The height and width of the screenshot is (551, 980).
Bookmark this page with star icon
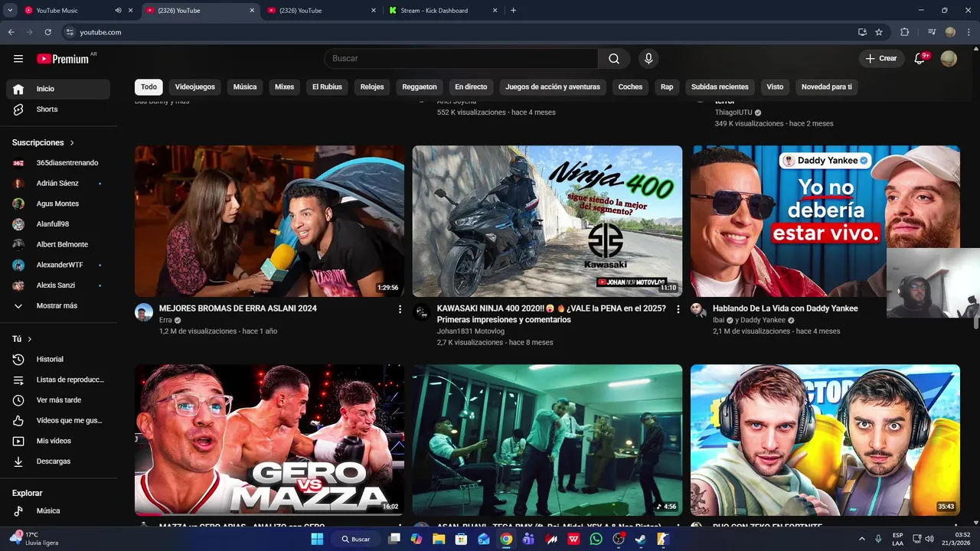tap(879, 32)
